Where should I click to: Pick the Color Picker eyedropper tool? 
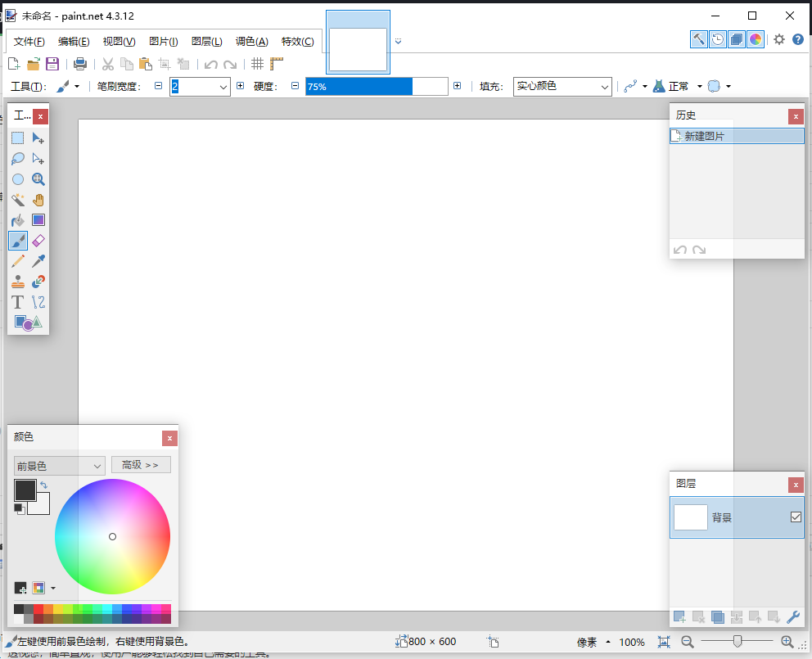pos(38,261)
